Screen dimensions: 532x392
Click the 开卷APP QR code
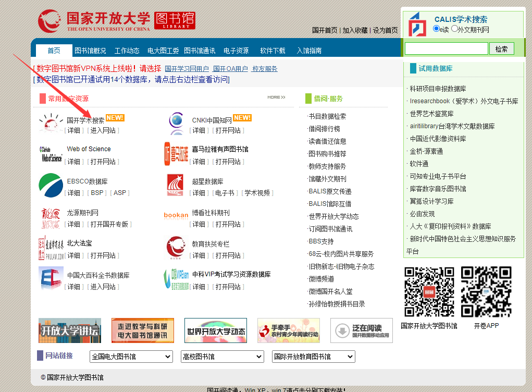[x=486, y=292]
